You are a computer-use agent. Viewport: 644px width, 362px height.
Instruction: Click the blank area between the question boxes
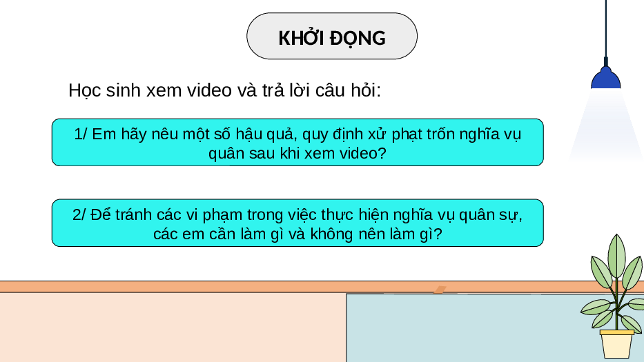tap(297, 183)
